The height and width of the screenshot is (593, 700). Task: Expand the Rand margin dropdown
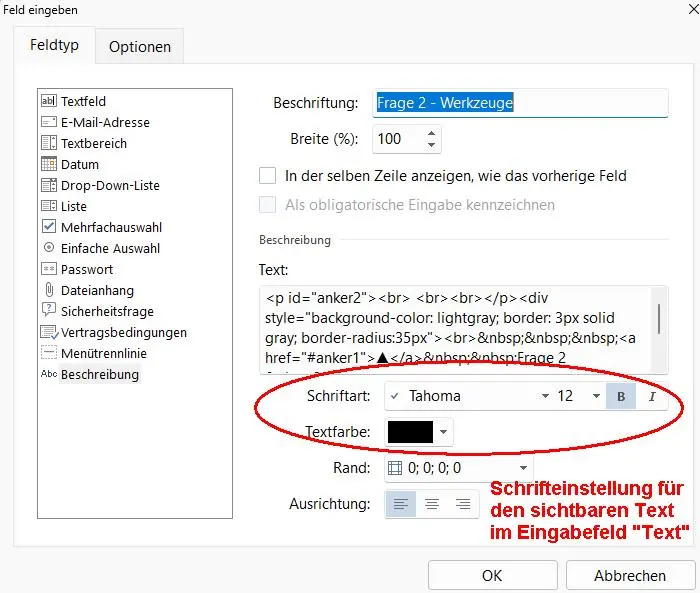[x=523, y=468]
